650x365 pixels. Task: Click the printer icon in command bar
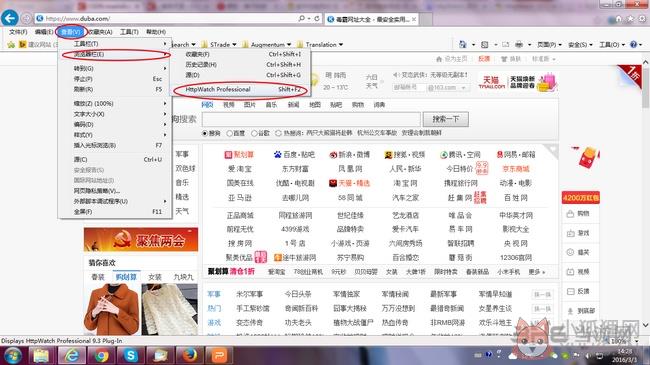point(519,44)
